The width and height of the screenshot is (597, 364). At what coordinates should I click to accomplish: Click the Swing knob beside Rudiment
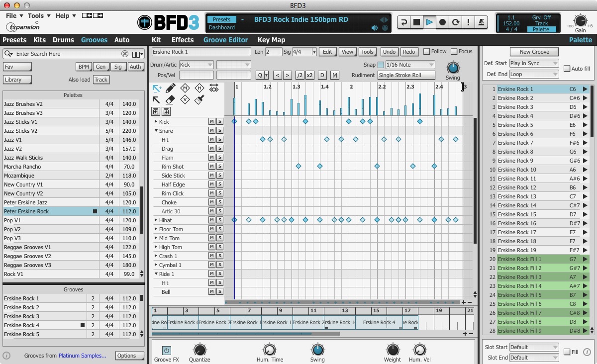coord(453,68)
